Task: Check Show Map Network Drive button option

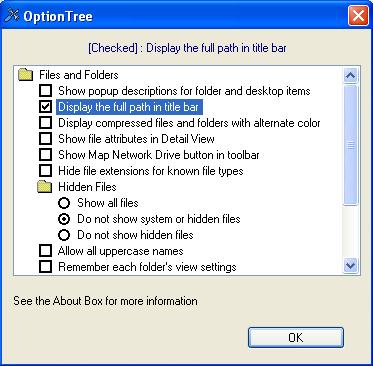Action: click(x=45, y=155)
